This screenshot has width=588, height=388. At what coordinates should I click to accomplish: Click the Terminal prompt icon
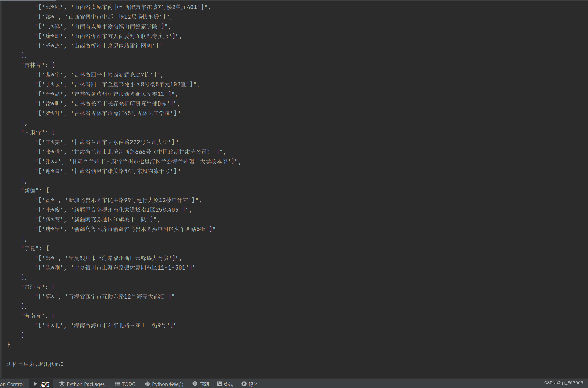[219, 384]
